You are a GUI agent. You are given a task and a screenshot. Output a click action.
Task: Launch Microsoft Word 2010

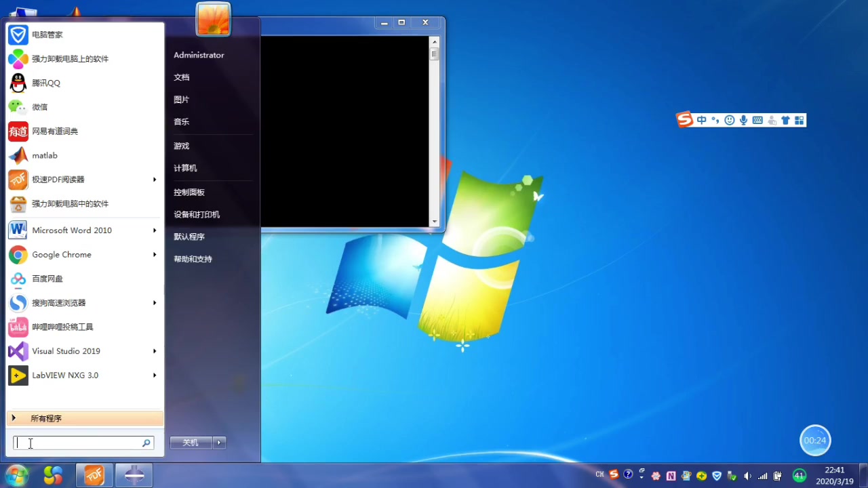click(x=85, y=230)
